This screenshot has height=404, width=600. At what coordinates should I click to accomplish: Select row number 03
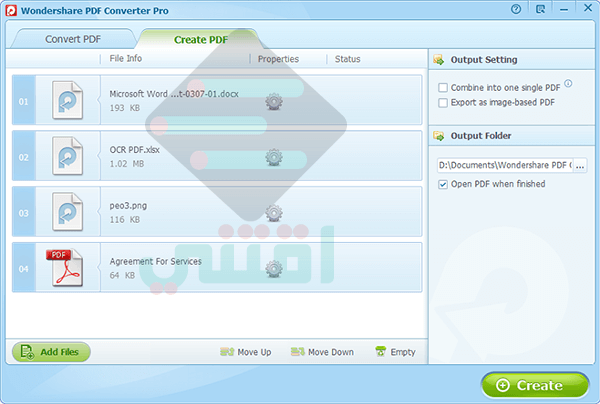coord(24,213)
